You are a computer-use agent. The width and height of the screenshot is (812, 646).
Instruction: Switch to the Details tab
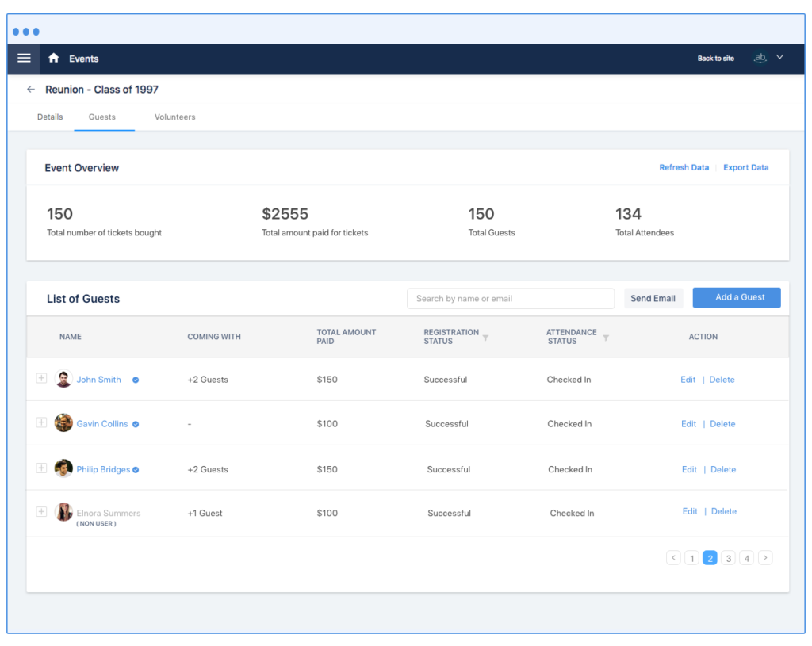tap(50, 117)
